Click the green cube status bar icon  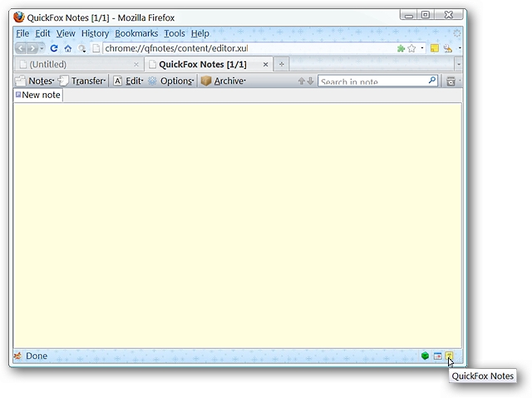click(x=425, y=356)
